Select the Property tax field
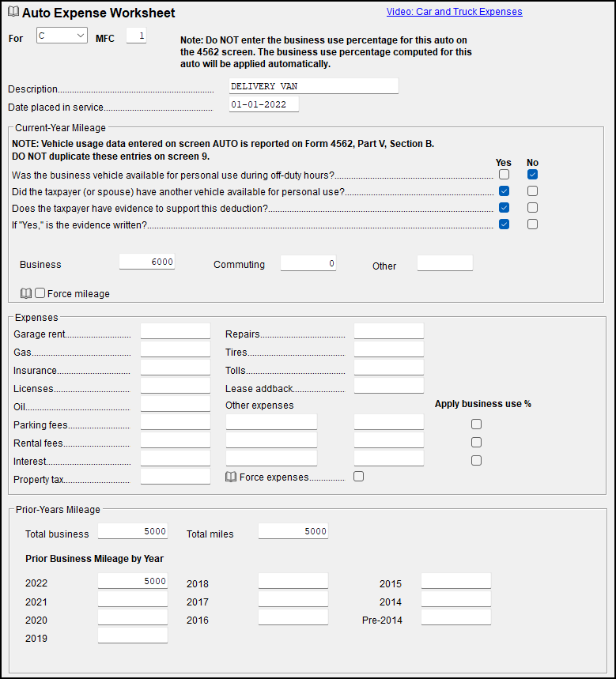 (176, 477)
